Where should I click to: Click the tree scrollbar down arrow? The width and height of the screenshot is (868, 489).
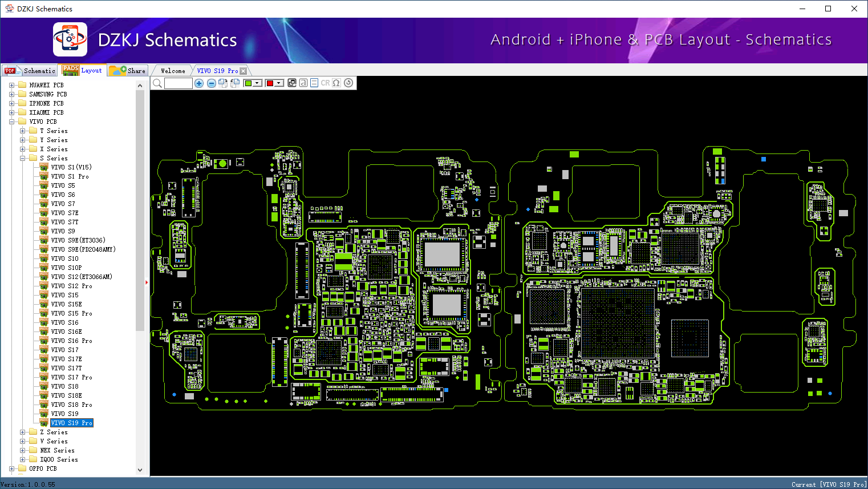[x=140, y=470]
